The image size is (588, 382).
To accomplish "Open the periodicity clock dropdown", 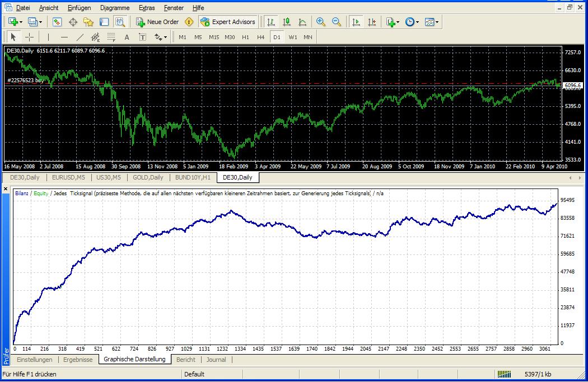I will click(417, 22).
